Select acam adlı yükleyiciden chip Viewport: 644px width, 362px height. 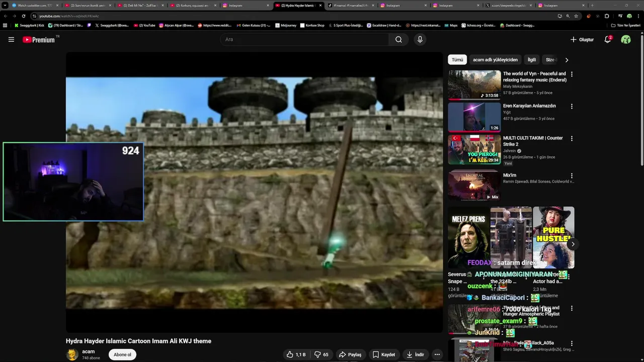tap(495, 60)
